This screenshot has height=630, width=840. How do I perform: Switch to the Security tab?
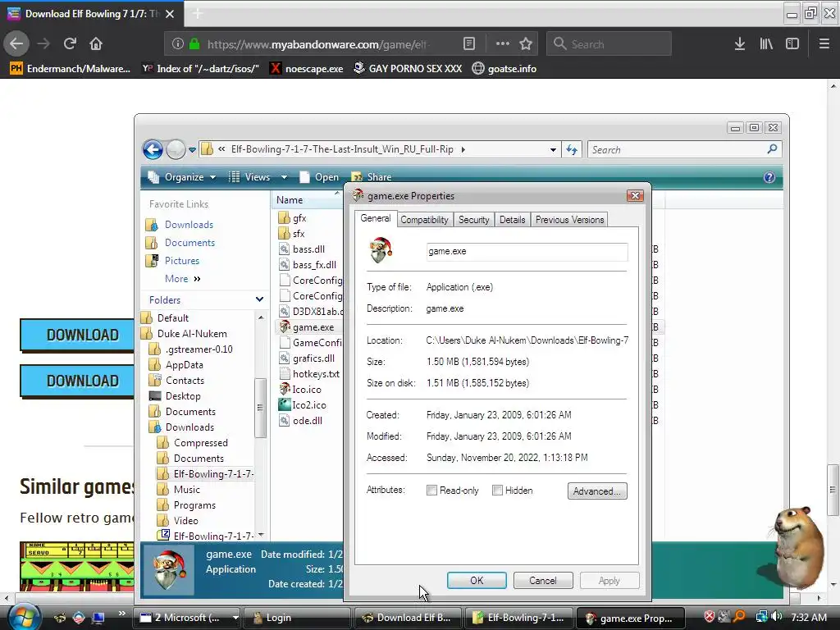pos(473,220)
